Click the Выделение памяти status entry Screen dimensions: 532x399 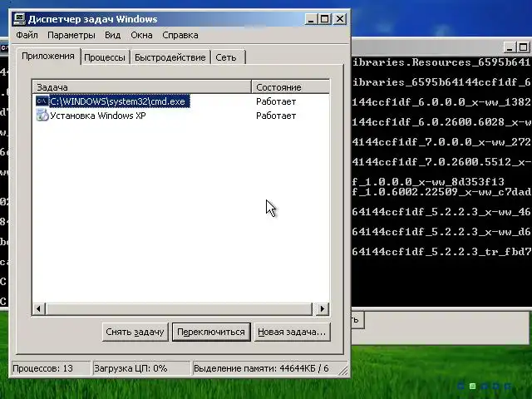266,368
